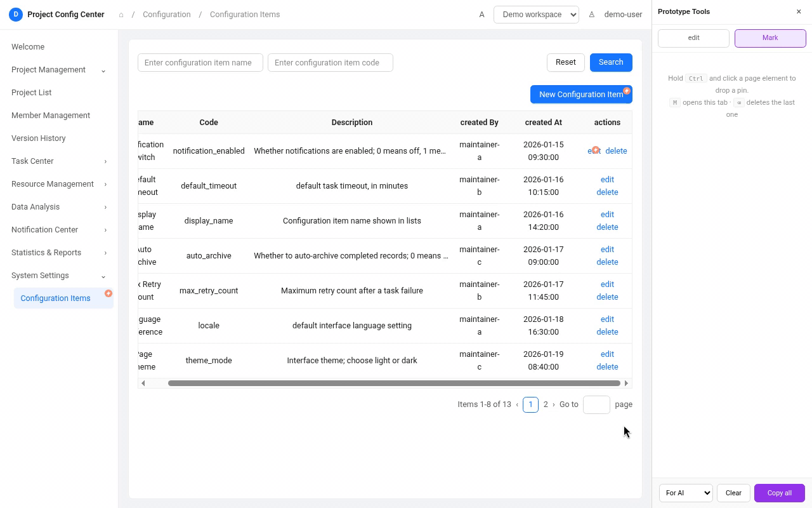Close the Prototype Tools panel
Image resolution: width=812 pixels, height=508 pixels.
pyautogui.click(x=799, y=11)
